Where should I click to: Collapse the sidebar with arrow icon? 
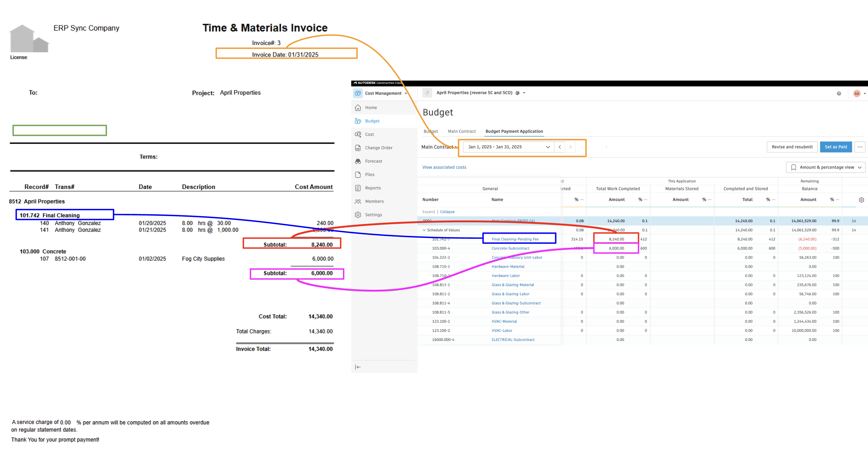358,367
